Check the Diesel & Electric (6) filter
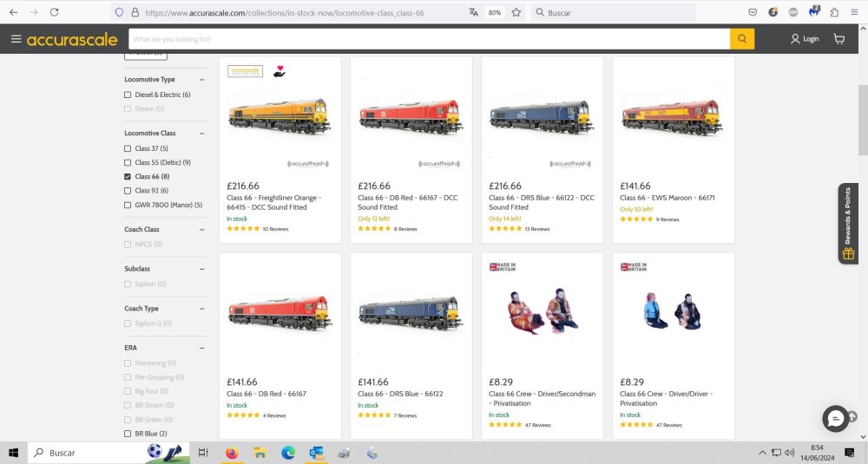868x464 pixels. [x=128, y=95]
